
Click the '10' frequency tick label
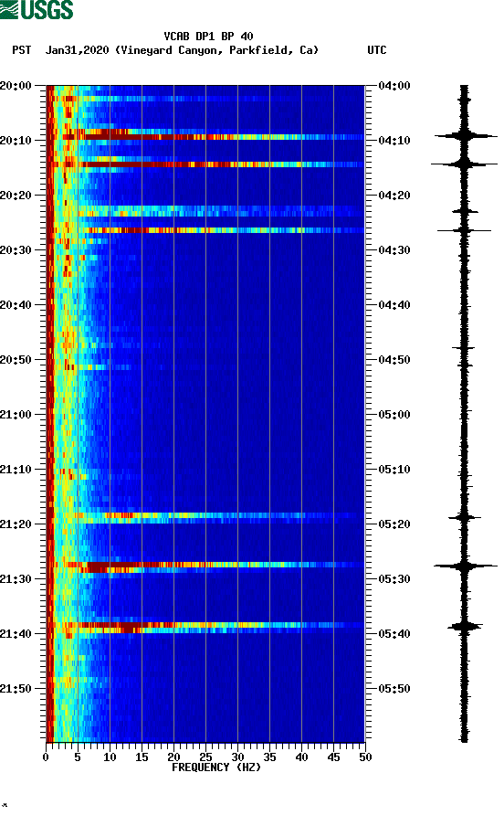(x=110, y=757)
